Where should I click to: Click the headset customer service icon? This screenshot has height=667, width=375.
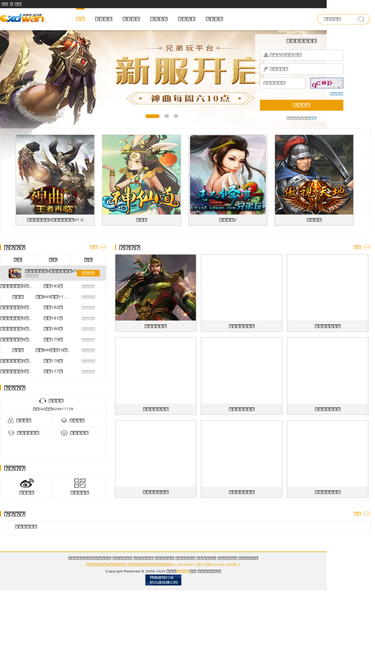click(43, 401)
